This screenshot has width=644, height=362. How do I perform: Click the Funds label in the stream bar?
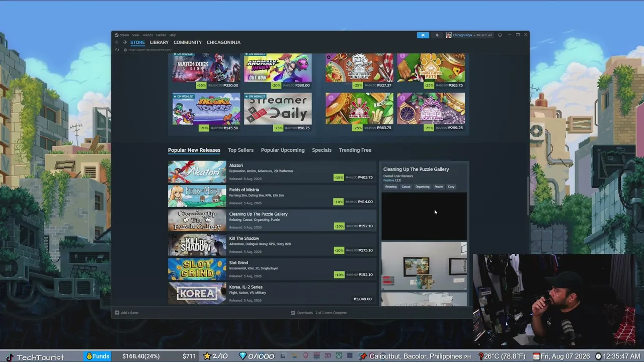point(101,356)
